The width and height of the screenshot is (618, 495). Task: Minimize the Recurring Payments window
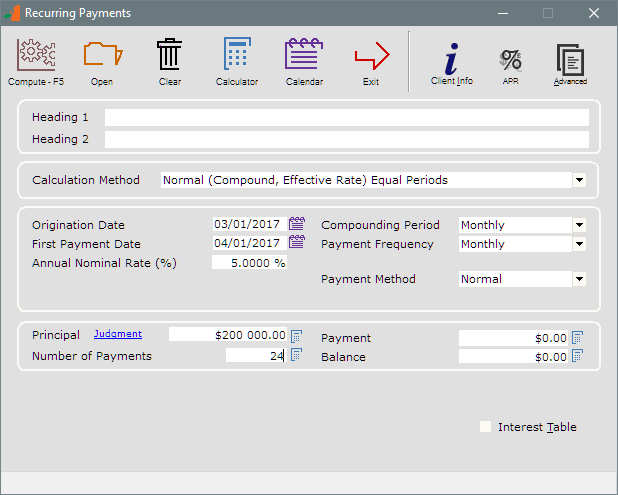pyautogui.click(x=503, y=13)
